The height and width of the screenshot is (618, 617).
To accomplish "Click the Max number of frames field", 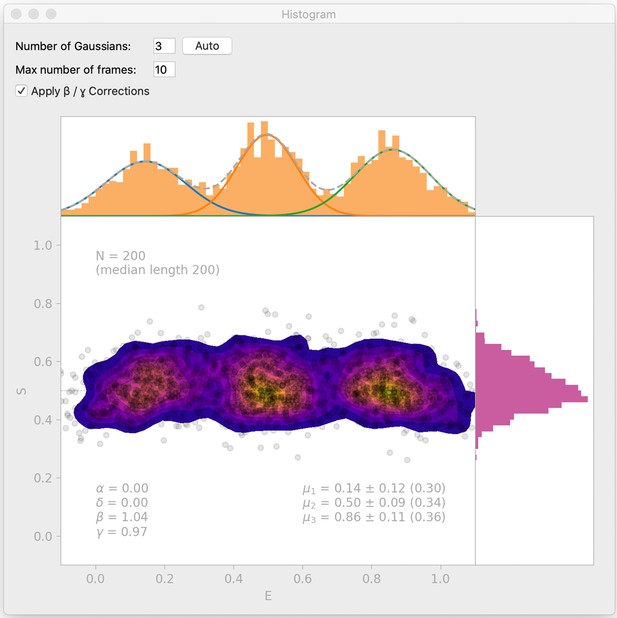I will click(164, 70).
